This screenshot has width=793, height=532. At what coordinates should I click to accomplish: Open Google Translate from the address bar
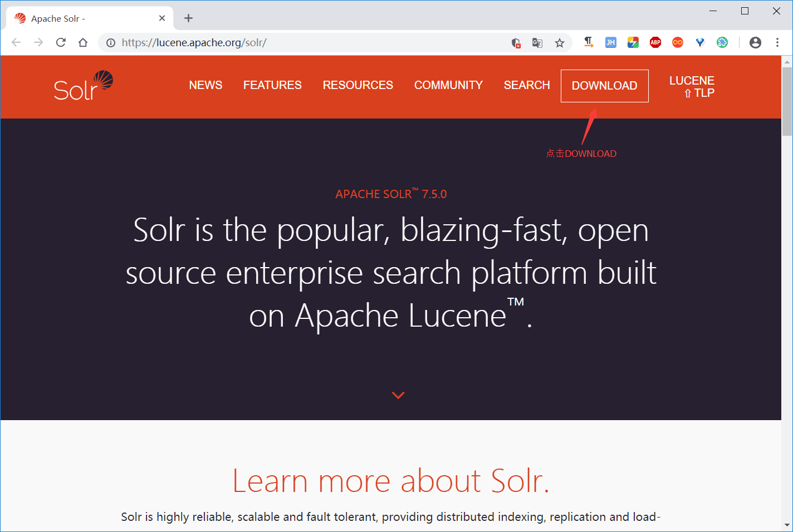(537, 42)
